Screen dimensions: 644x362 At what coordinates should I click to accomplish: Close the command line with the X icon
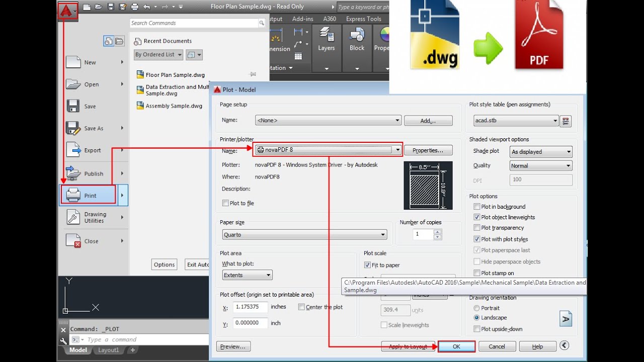click(x=63, y=330)
